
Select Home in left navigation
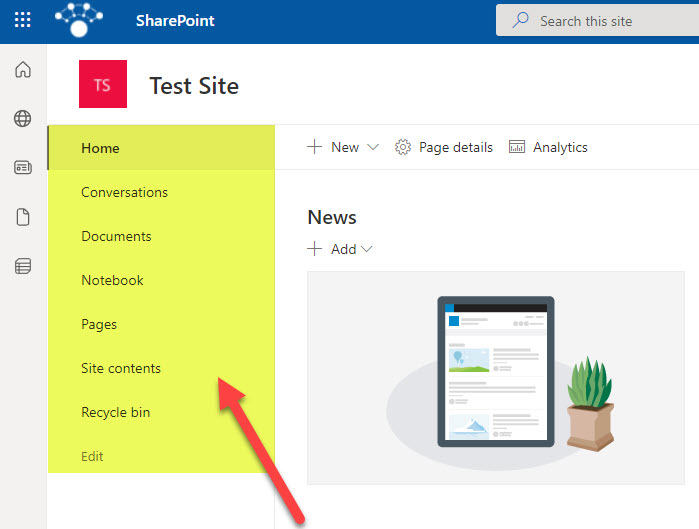click(100, 148)
